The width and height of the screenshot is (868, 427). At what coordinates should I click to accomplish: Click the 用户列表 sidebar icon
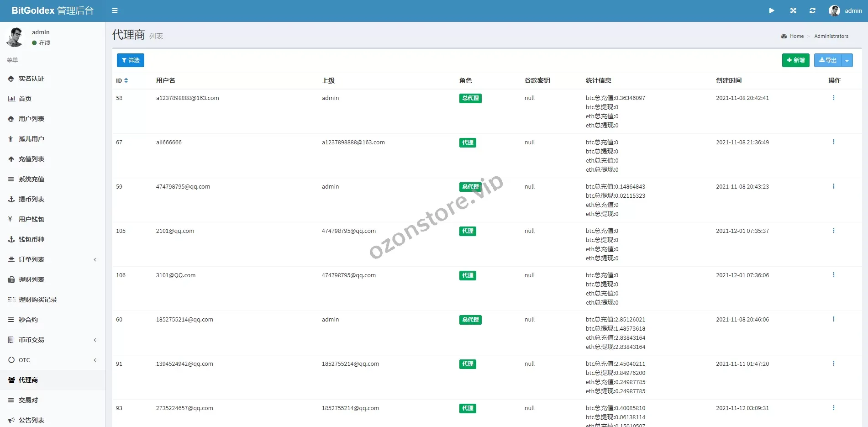10,119
